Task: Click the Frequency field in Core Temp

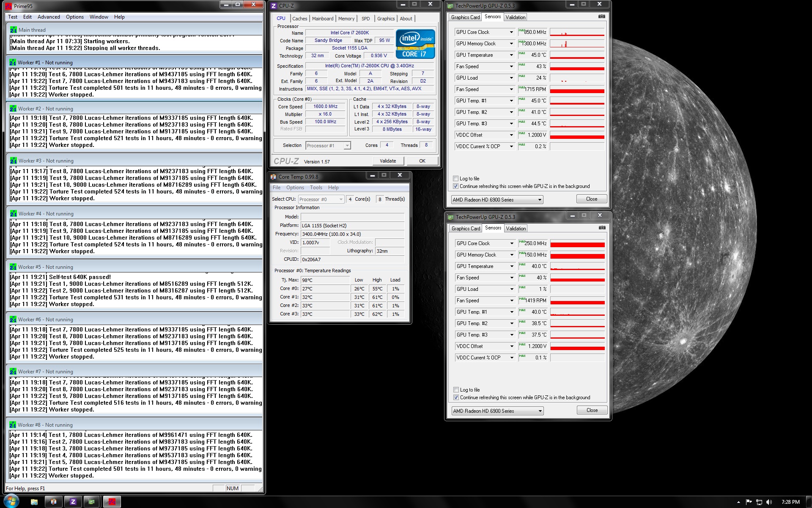Action: pyautogui.click(x=352, y=234)
